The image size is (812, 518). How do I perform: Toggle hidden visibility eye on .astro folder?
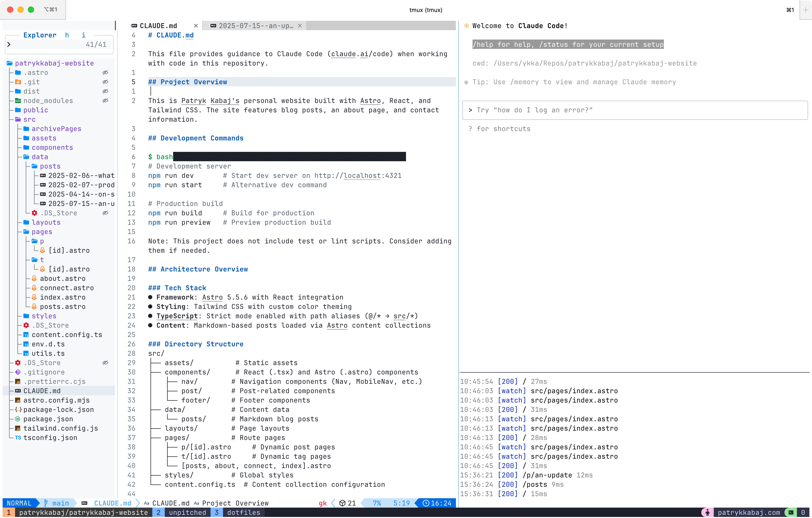pyautogui.click(x=106, y=73)
